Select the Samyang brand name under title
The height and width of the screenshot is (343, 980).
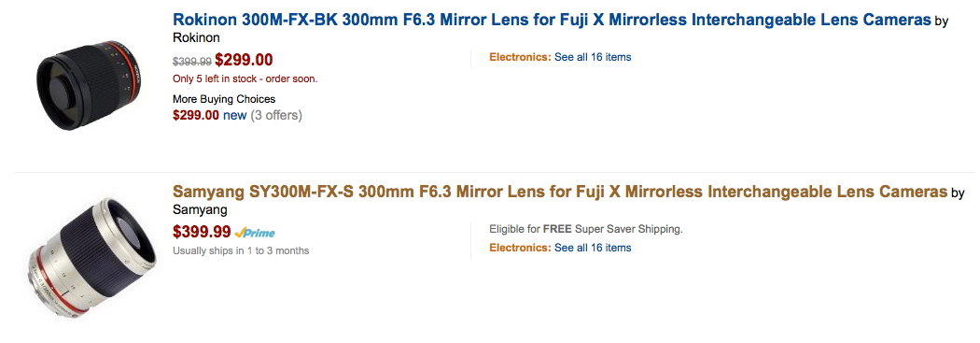[x=200, y=209]
